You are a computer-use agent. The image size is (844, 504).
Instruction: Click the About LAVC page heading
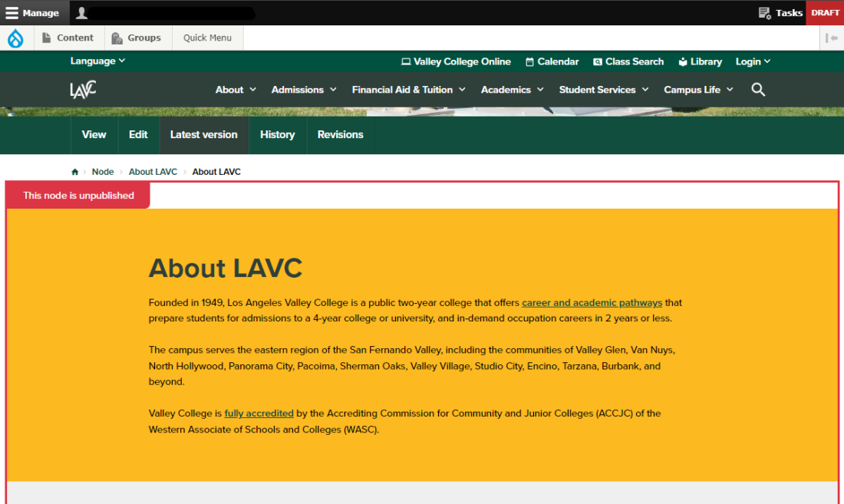pyautogui.click(x=225, y=268)
